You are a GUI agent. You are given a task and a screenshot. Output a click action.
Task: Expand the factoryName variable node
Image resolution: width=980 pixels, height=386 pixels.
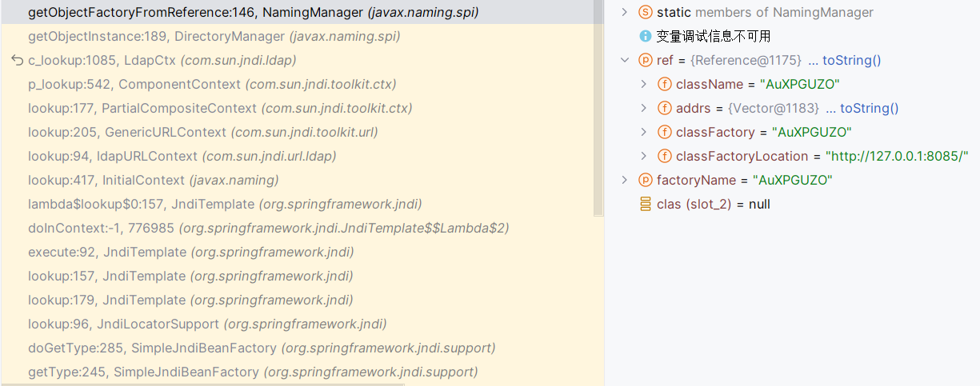[x=625, y=180]
